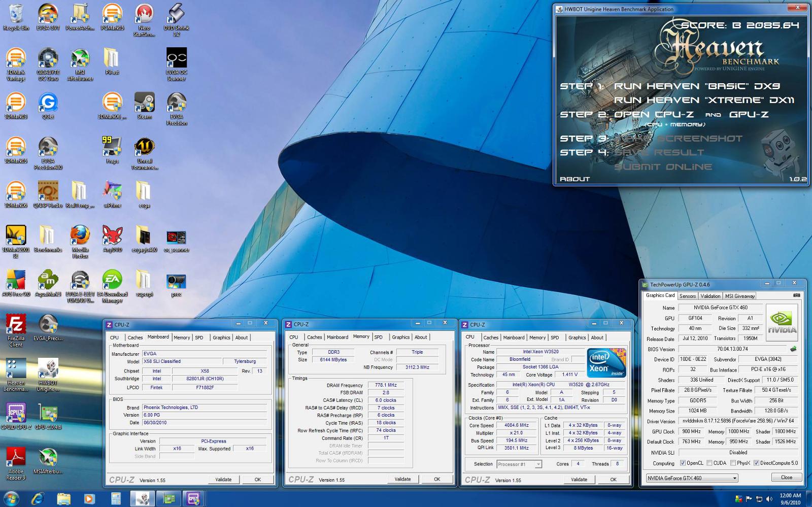Click GPU-Z screenshot camera icon
Viewport: 812px width, 507px height.
pyautogui.click(x=796, y=295)
